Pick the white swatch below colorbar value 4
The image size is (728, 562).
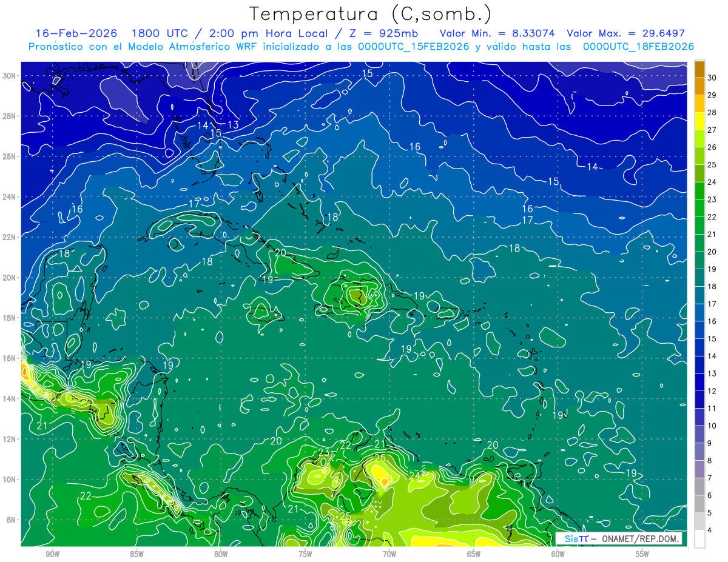[x=699, y=539]
